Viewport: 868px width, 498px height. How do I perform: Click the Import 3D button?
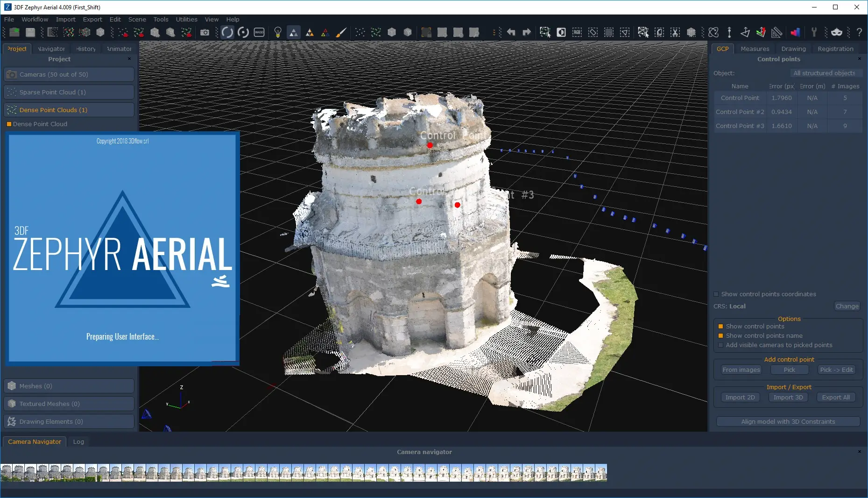pos(788,398)
